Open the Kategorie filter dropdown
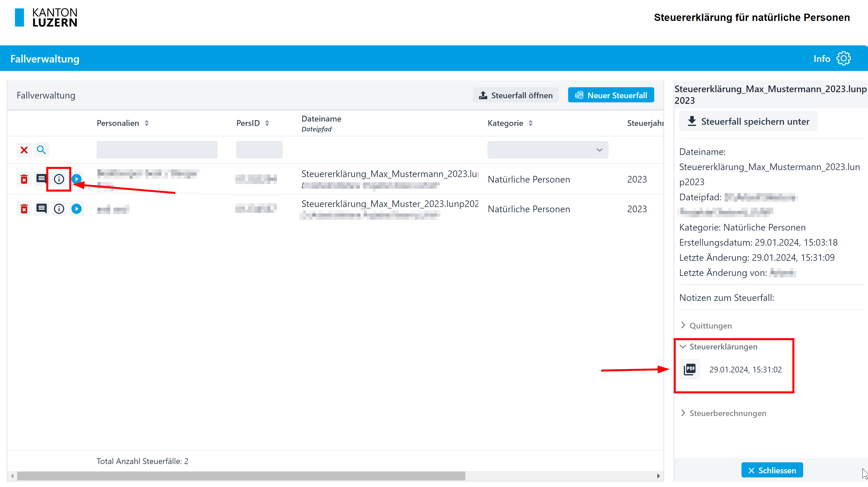This screenshot has height=487, width=868. [x=547, y=150]
